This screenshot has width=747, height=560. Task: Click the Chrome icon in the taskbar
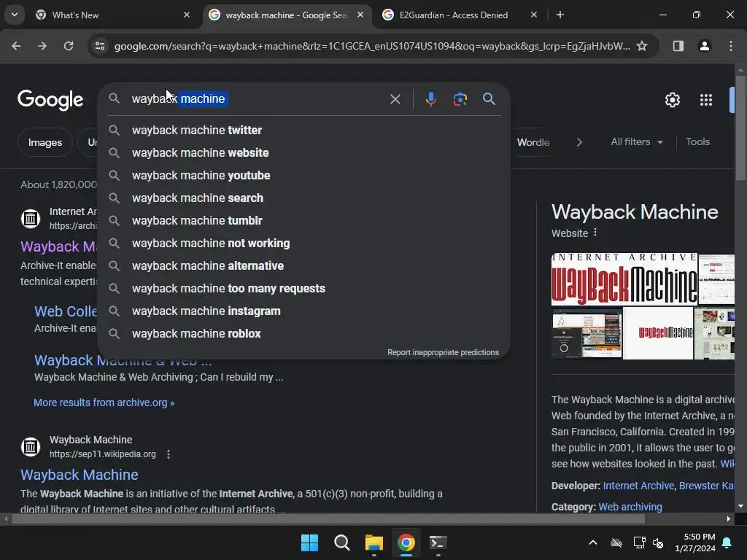click(x=406, y=542)
